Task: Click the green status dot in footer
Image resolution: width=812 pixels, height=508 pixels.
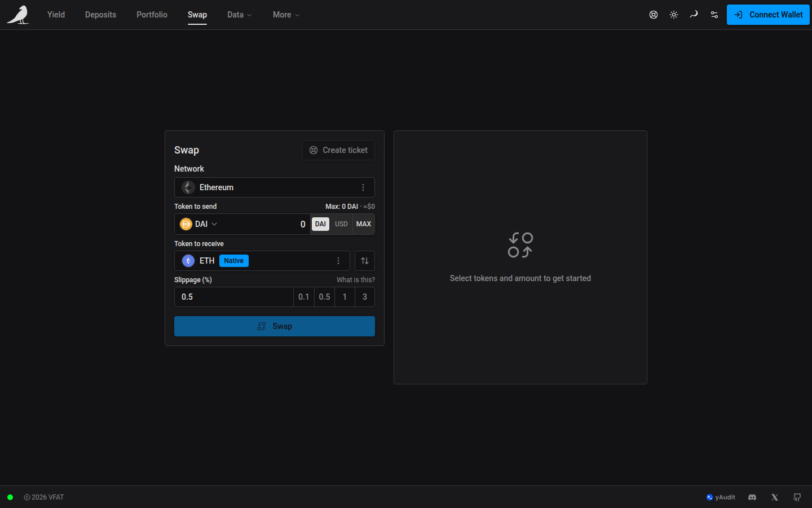Action: [10, 497]
